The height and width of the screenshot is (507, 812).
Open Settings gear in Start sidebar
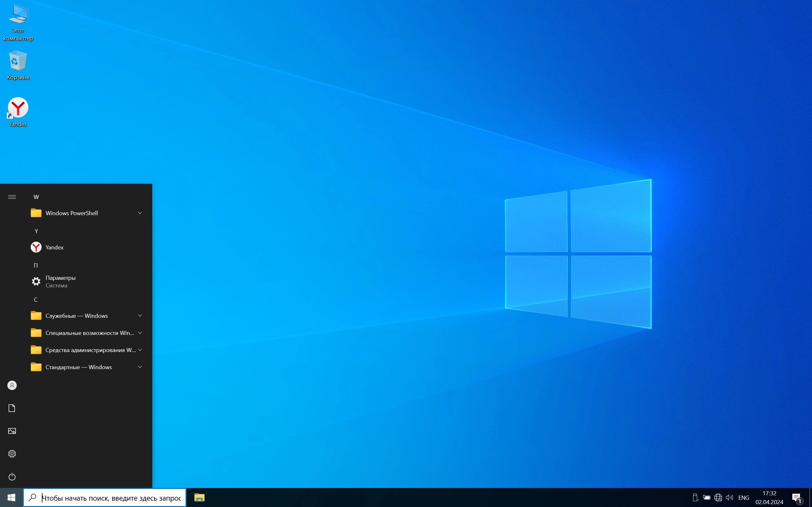pos(12,454)
